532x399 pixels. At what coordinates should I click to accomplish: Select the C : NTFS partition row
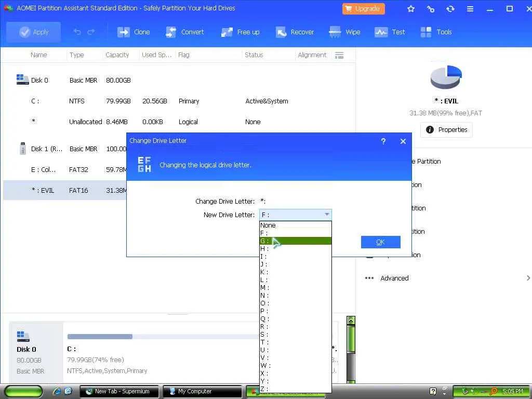coord(178,101)
